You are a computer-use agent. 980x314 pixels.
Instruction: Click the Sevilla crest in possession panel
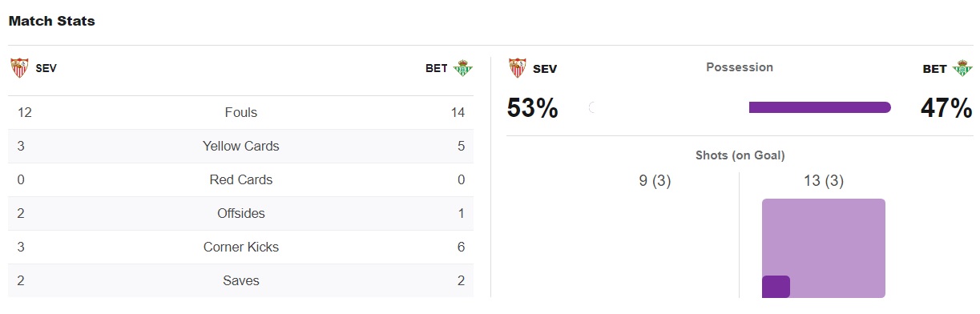click(518, 68)
